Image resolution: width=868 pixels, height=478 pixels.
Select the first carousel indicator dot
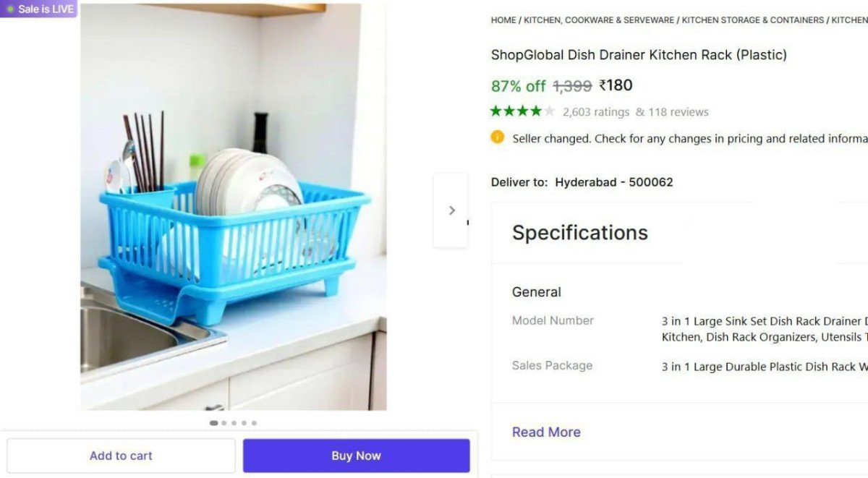click(x=213, y=423)
